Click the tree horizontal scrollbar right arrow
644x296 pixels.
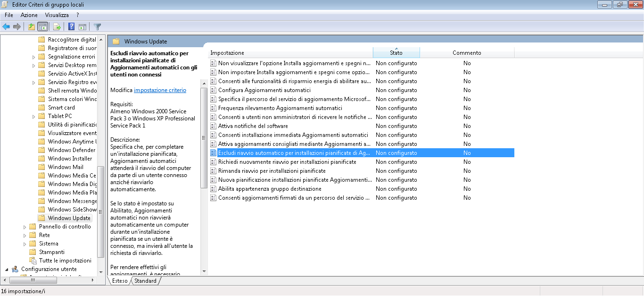[94, 280]
